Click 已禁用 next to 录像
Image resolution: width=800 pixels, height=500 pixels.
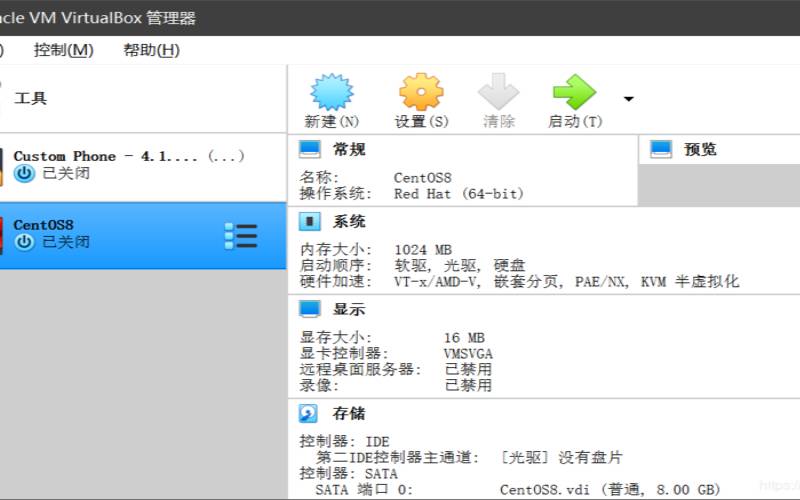pyautogui.click(x=468, y=385)
